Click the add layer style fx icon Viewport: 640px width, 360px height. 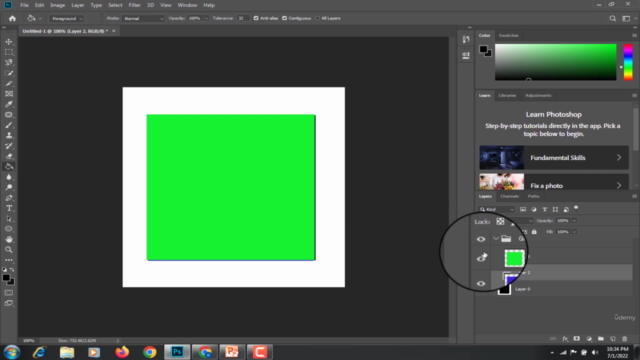point(565,339)
